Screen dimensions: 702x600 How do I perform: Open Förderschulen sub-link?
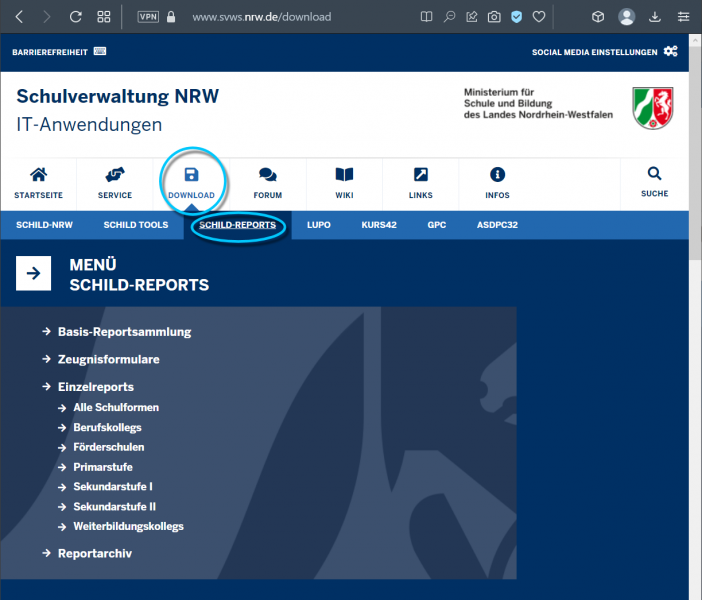(109, 447)
